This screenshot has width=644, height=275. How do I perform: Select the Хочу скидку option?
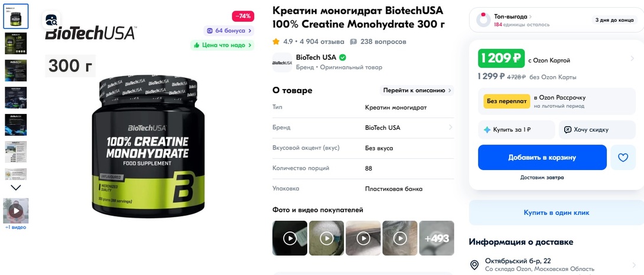pyautogui.click(x=597, y=130)
